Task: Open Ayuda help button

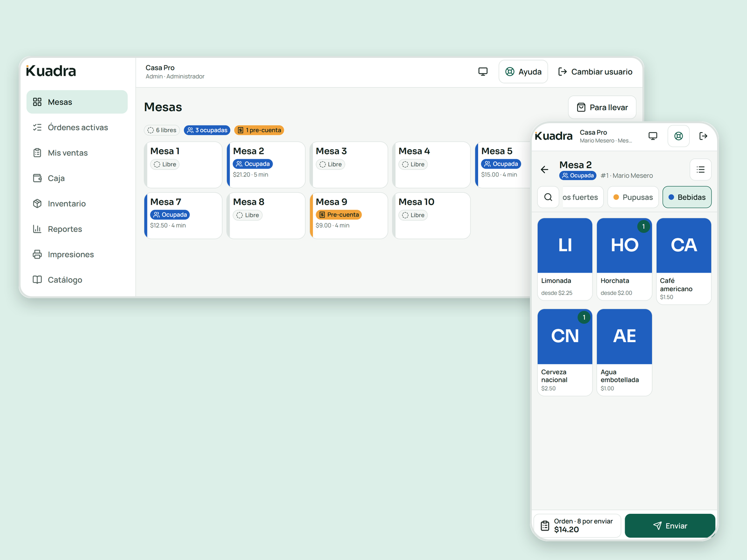Action: click(x=523, y=72)
